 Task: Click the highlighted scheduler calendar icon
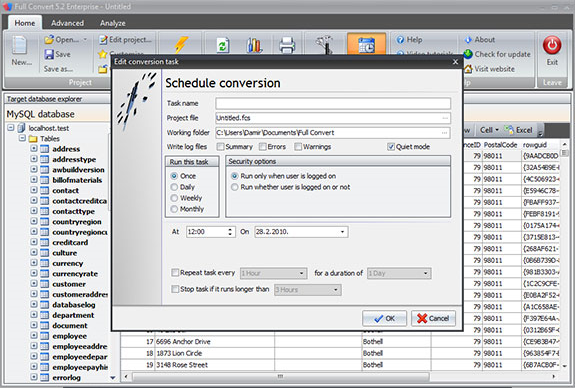coord(366,45)
